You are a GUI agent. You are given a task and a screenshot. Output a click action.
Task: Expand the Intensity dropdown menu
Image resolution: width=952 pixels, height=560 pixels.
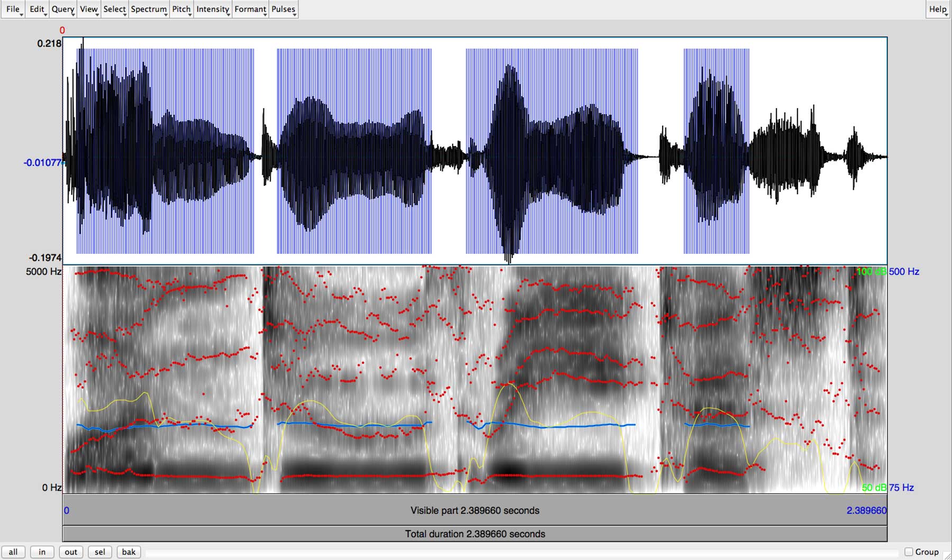(x=213, y=10)
